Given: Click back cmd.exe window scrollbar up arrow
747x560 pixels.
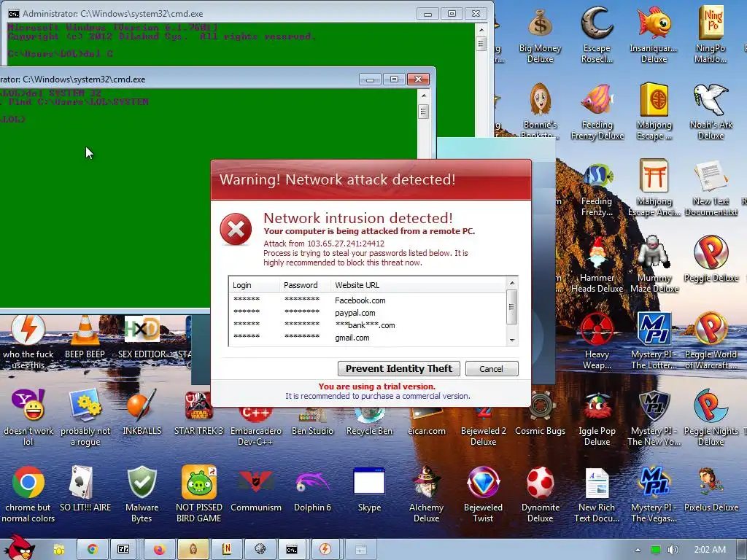Looking at the screenshot, I should [481, 29].
